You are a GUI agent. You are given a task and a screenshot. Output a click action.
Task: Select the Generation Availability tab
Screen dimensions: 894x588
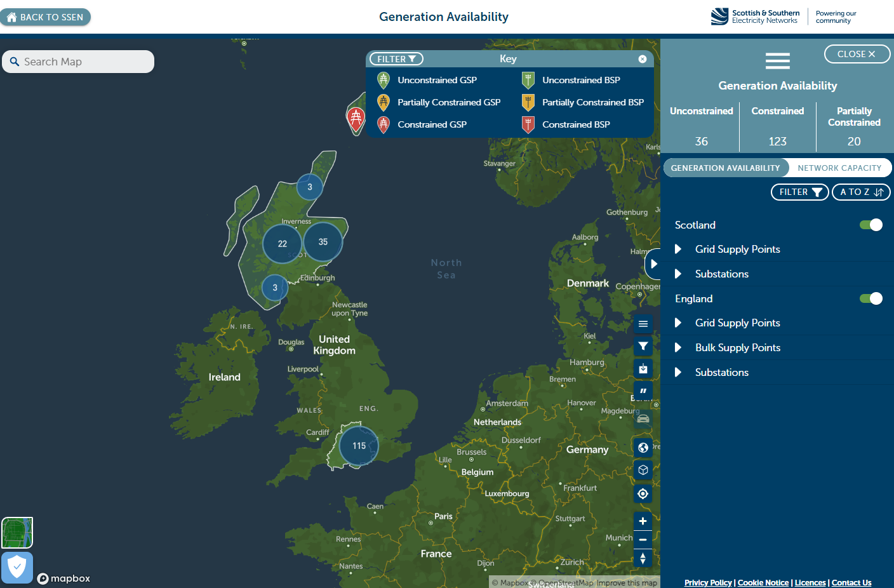point(725,168)
